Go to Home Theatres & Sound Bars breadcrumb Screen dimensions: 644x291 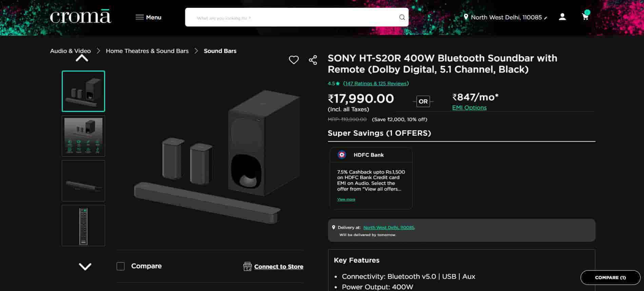[147, 51]
